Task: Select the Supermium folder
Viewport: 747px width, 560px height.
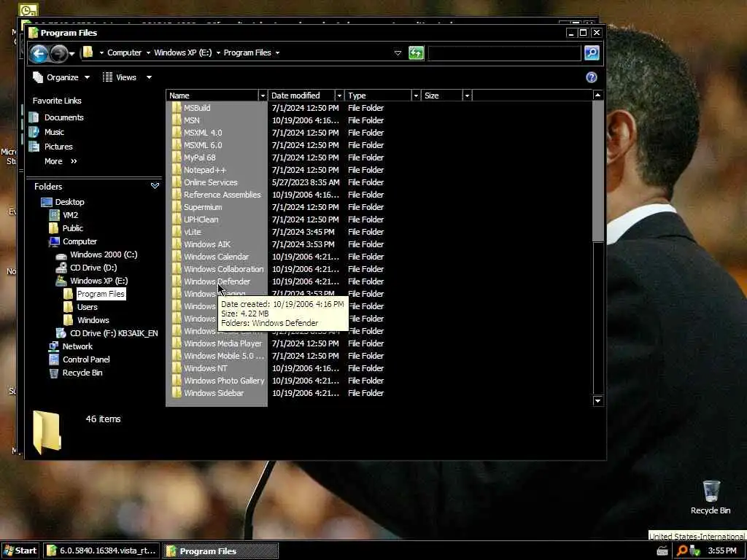Action: pos(203,207)
